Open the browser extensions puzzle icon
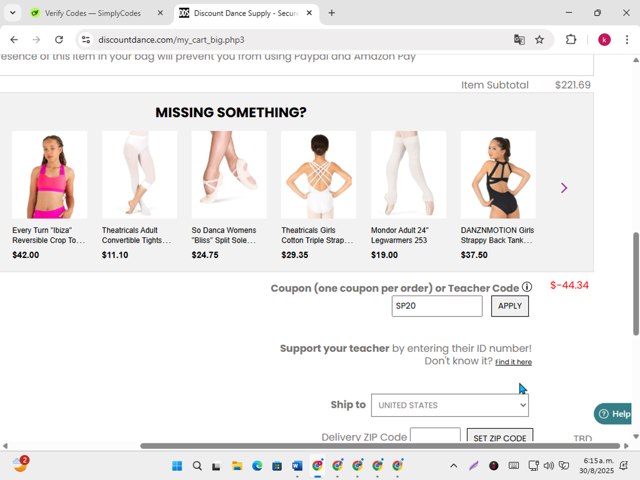The height and width of the screenshot is (480, 640). (x=571, y=40)
